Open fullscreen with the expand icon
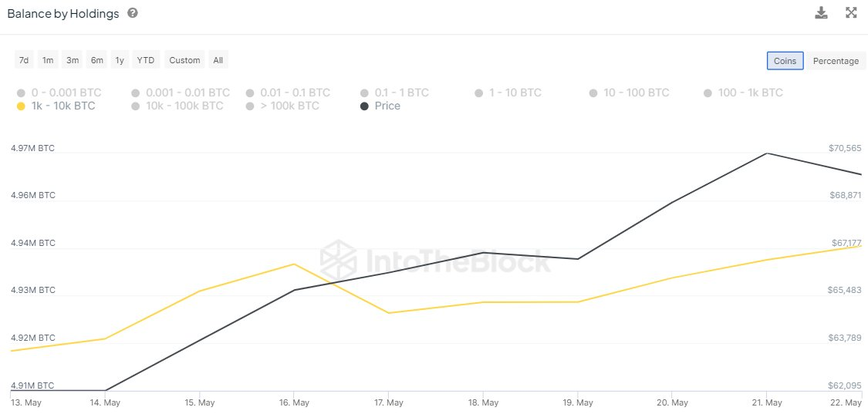Viewport: 868px width, 414px height. click(851, 13)
